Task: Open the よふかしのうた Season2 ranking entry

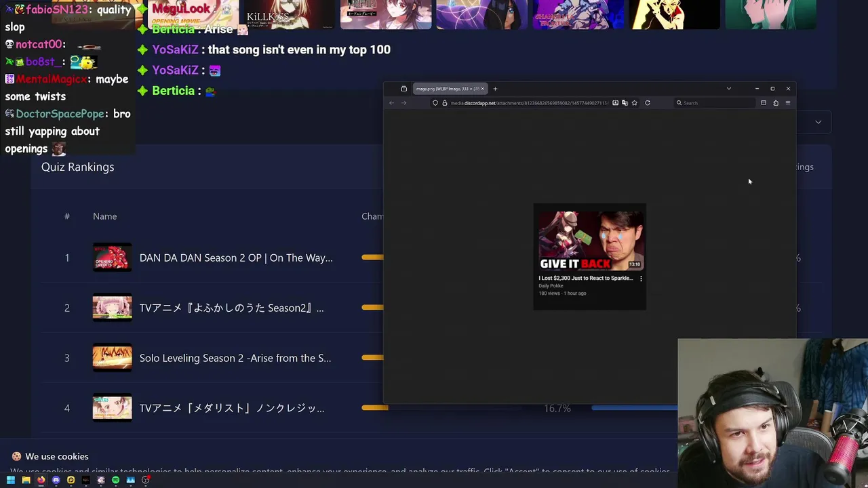Action: (x=231, y=308)
